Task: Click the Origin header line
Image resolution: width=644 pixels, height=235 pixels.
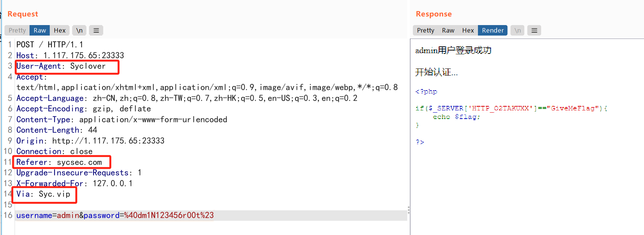Action: [x=91, y=141]
